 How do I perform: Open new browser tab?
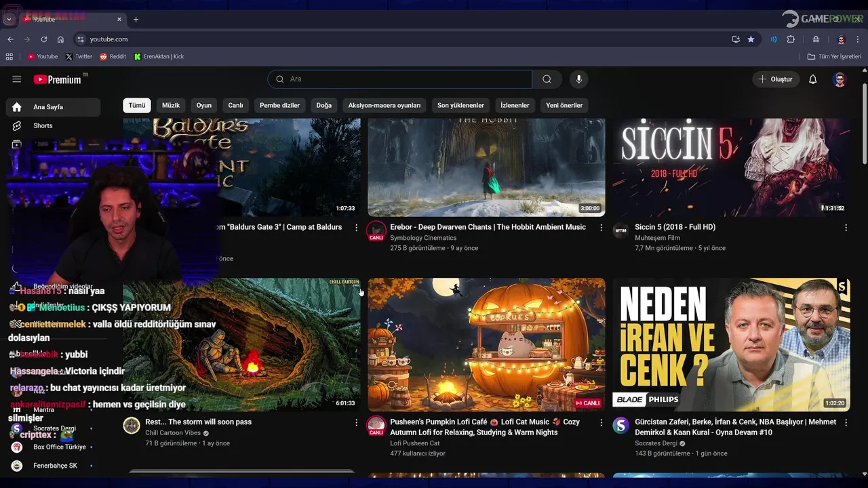pos(136,20)
